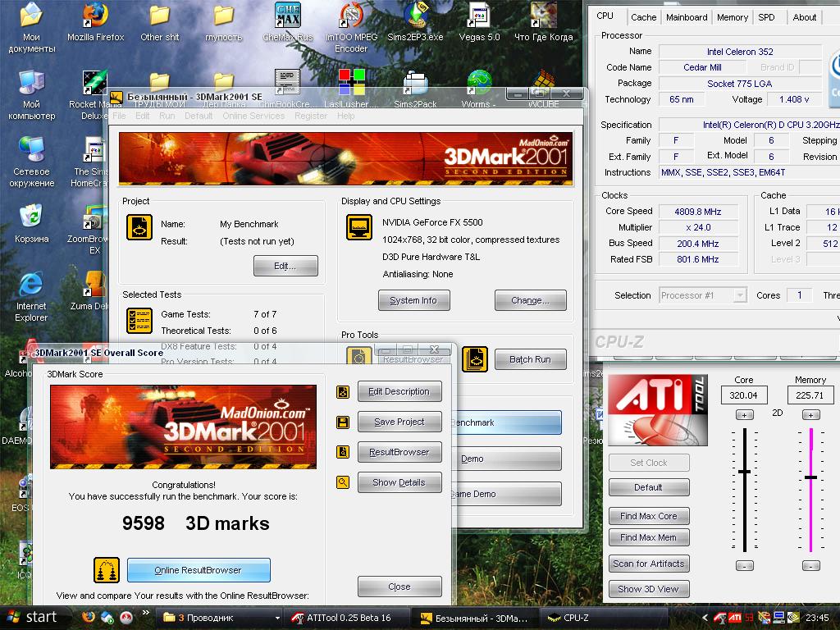Click Scan for Artifacts in ATITool
This screenshot has height=630, width=840.
[649, 564]
